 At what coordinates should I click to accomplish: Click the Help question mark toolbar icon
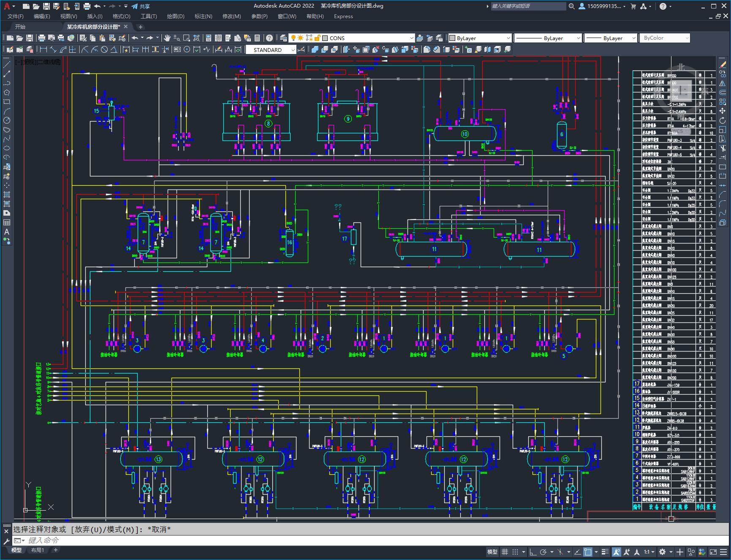(269, 38)
